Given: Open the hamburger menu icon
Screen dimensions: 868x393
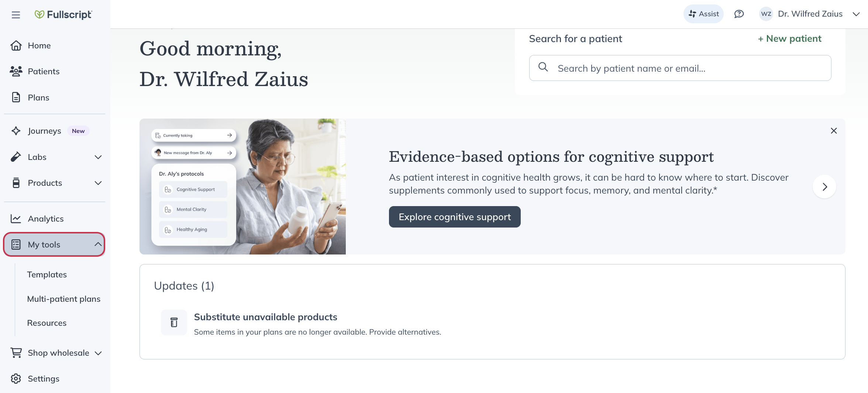Looking at the screenshot, I should coord(15,14).
